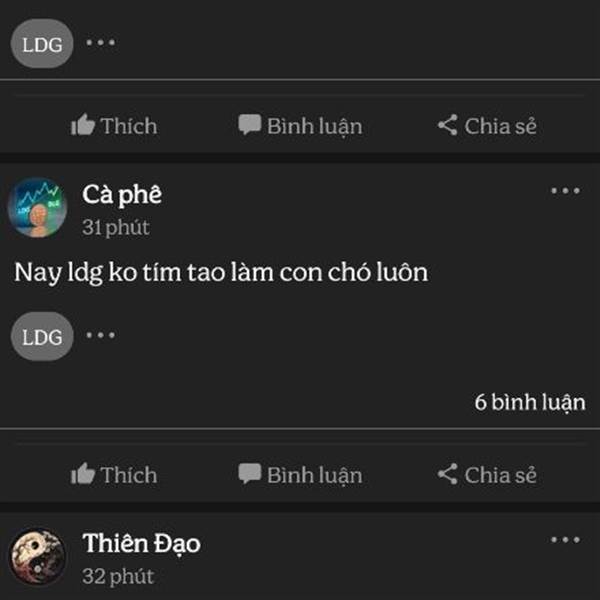600x600 pixels.
Task: Expand dots next to the topmost LDG tag
Action: click(100, 42)
